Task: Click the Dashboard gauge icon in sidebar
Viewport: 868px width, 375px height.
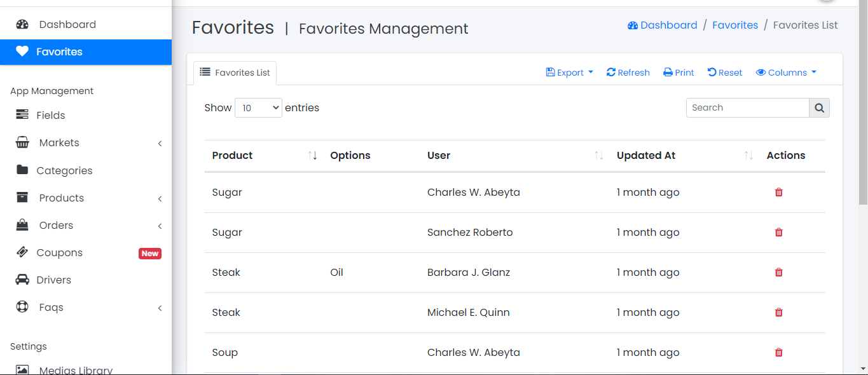Action: click(22, 25)
